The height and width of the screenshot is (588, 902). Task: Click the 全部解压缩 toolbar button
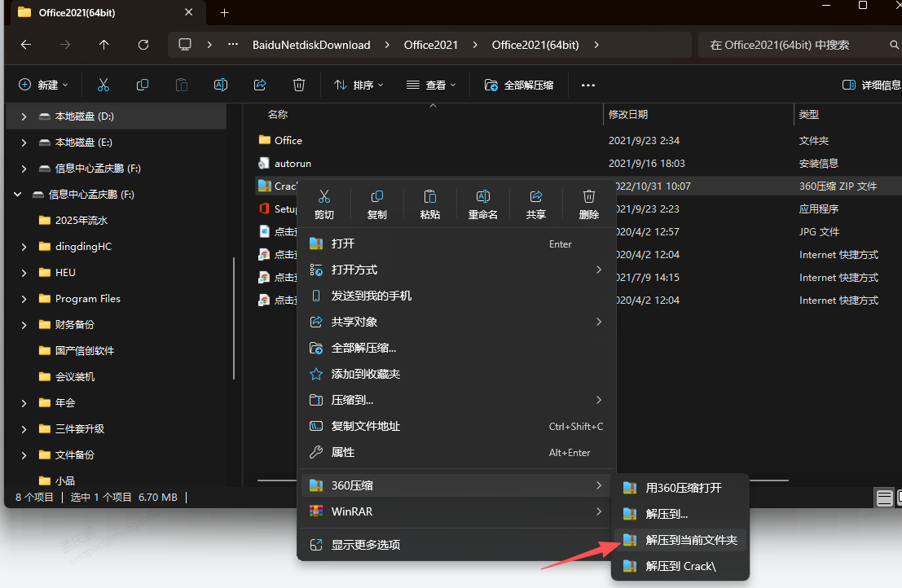pyautogui.click(x=519, y=85)
